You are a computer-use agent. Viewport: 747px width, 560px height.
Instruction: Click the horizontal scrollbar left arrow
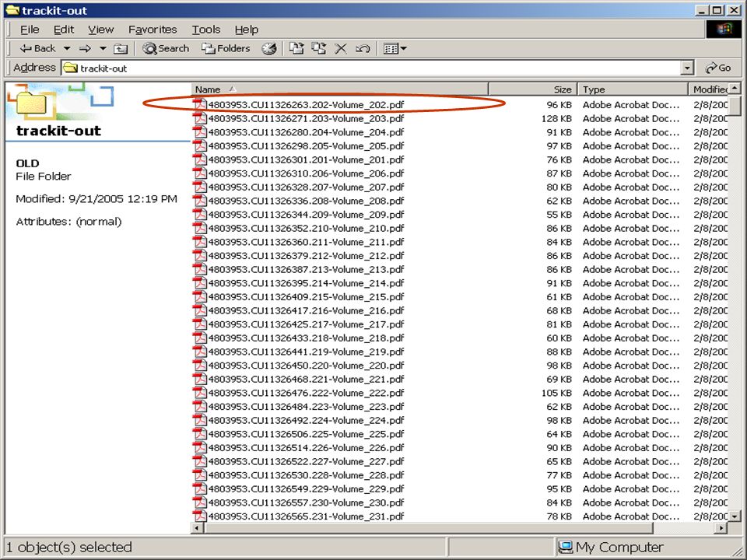click(197, 527)
